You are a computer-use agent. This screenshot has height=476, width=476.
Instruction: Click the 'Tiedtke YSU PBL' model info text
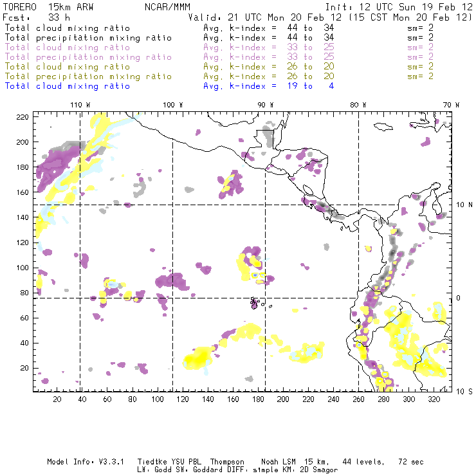(169, 462)
